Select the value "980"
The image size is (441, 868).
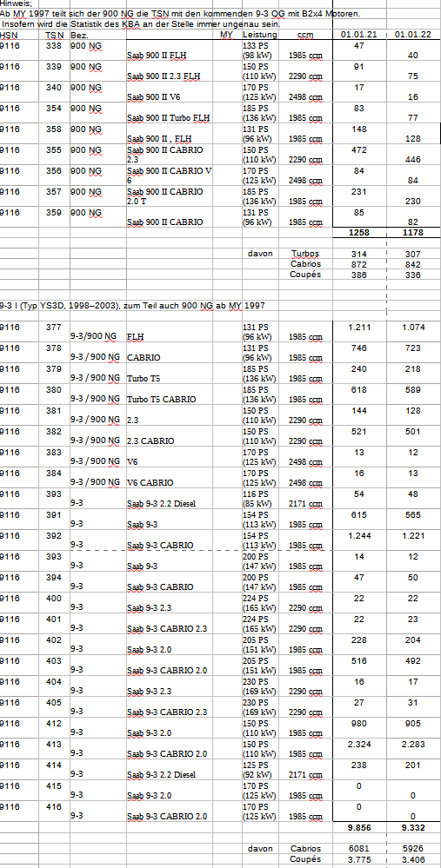pyautogui.click(x=359, y=723)
